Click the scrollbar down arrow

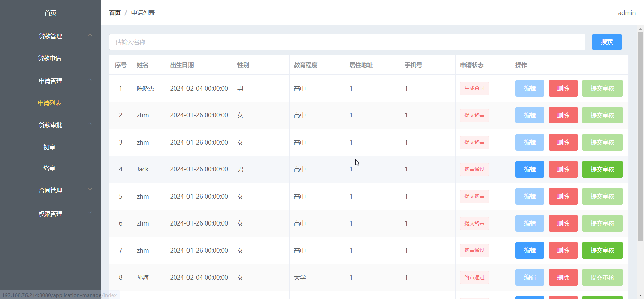(x=640, y=296)
